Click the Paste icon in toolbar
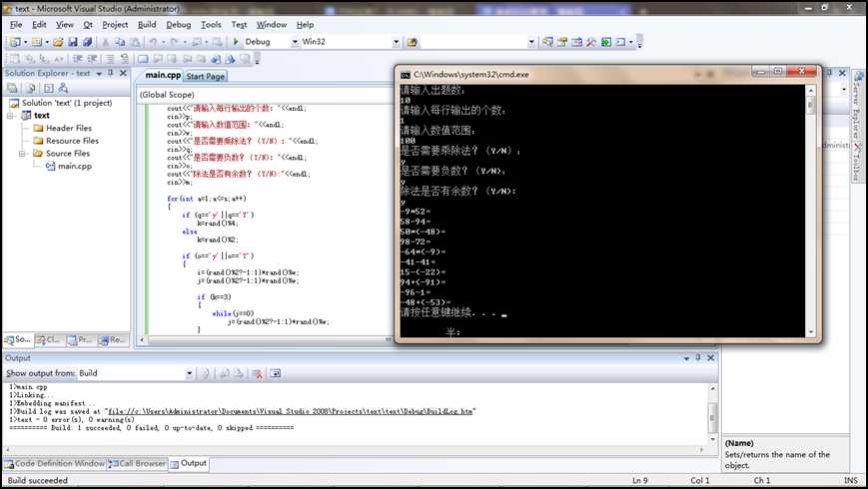868x489 pixels. [135, 42]
